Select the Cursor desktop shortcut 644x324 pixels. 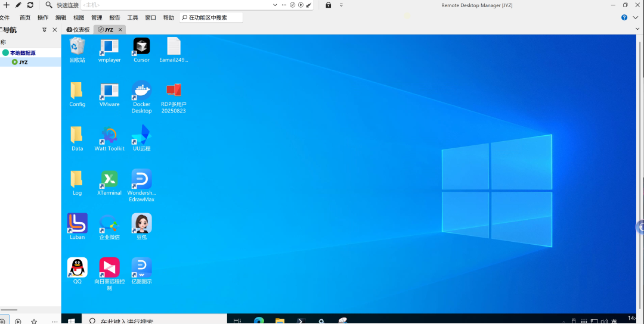click(141, 50)
